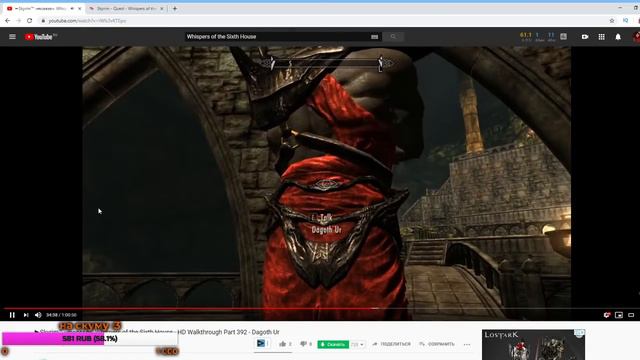Viewport: 640px width, 360px height.
Task: Click the IQ extension icon in toolbar
Action: pyautogui.click(x=626, y=20)
